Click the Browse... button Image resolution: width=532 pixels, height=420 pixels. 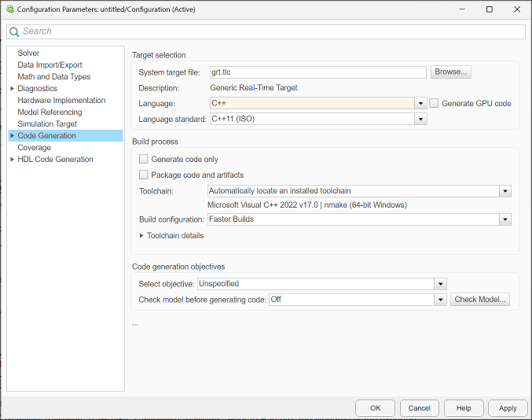[451, 72]
